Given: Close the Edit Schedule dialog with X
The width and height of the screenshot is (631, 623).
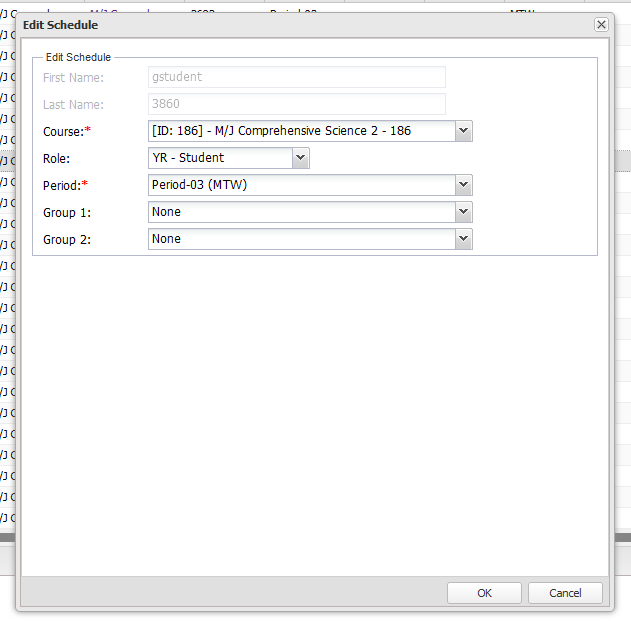Looking at the screenshot, I should coord(600,24).
